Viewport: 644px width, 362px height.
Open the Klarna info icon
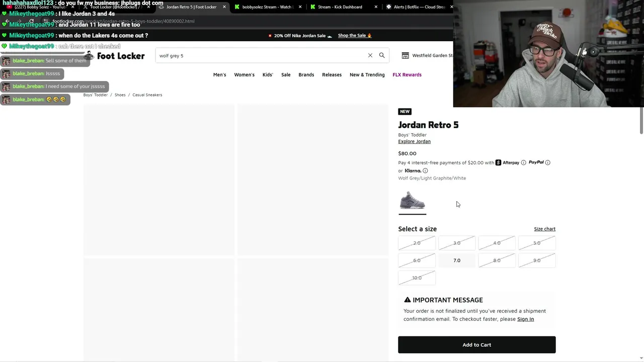425,171
